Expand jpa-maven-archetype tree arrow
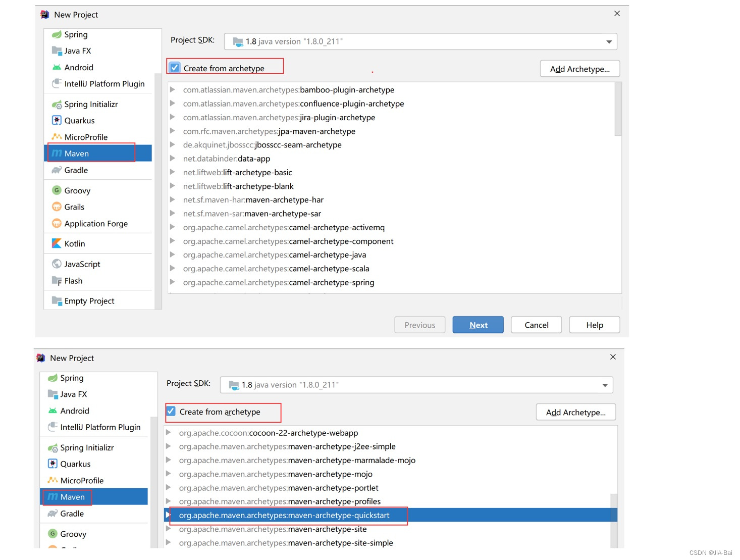740x560 pixels. (173, 131)
